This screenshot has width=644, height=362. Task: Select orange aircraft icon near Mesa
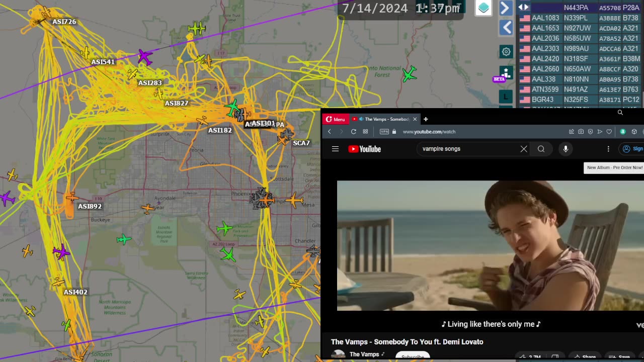click(x=294, y=200)
